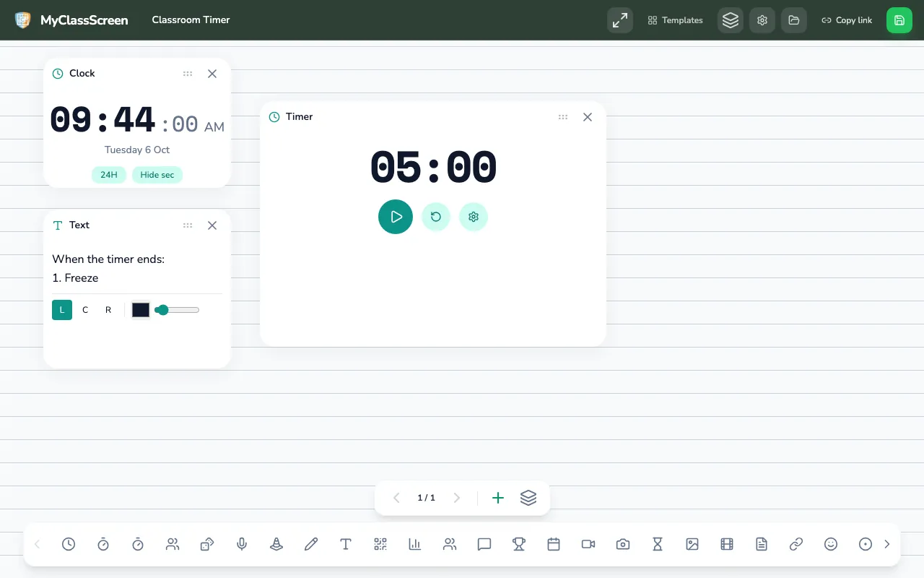Insert a bar chart poll widget

pos(415,544)
